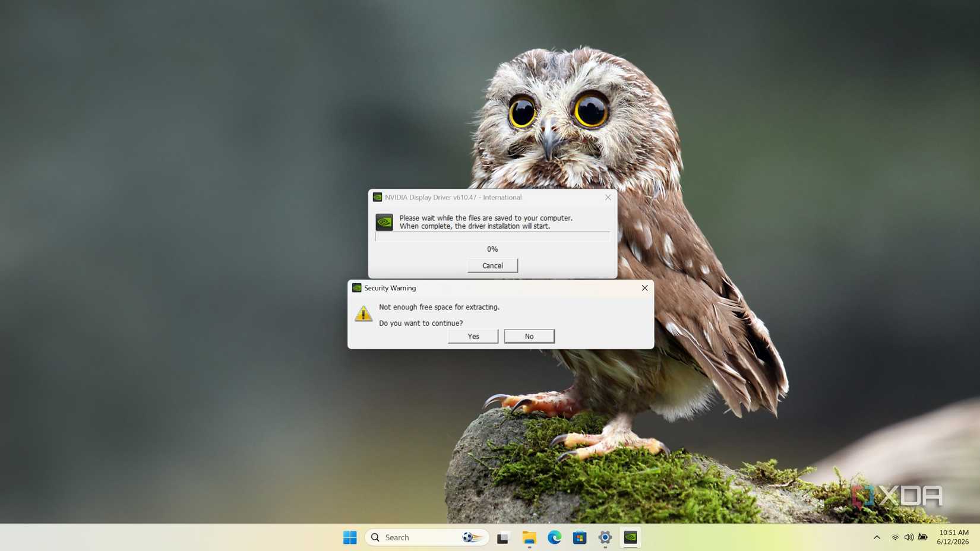Click No in the Security Warning dialog
The image size is (980, 551).
tap(529, 336)
